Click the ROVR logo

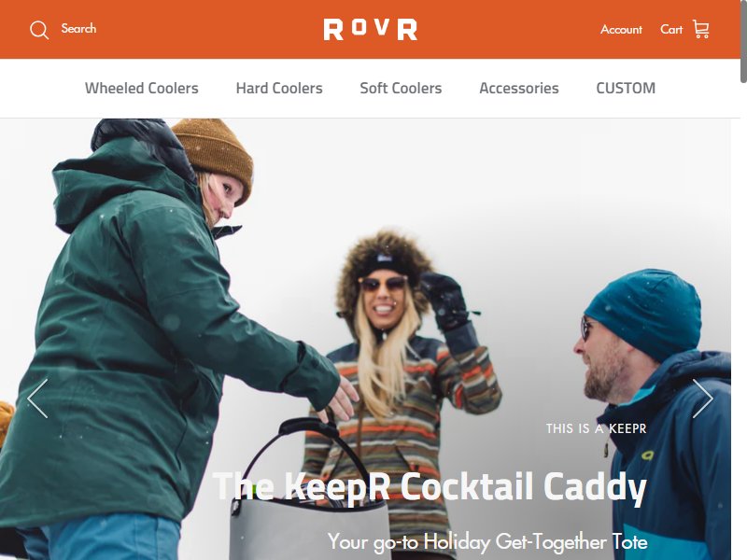370,30
